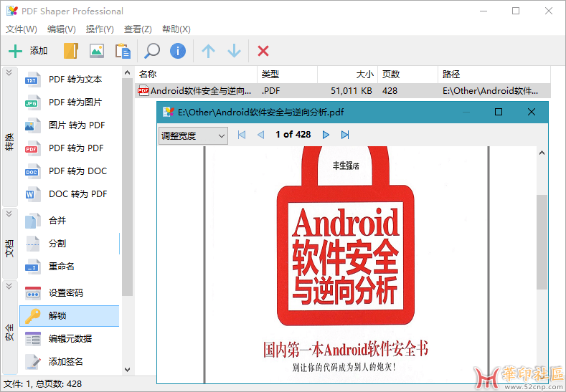566x392 pixels.
Task: Open the 查看(Z) menu
Action: (138, 29)
